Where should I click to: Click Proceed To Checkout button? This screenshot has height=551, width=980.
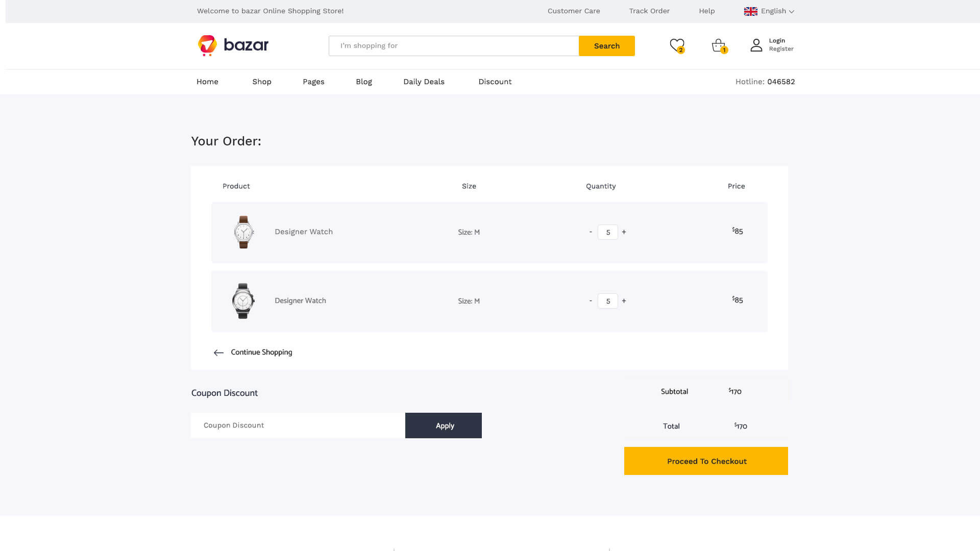click(706, 461)
